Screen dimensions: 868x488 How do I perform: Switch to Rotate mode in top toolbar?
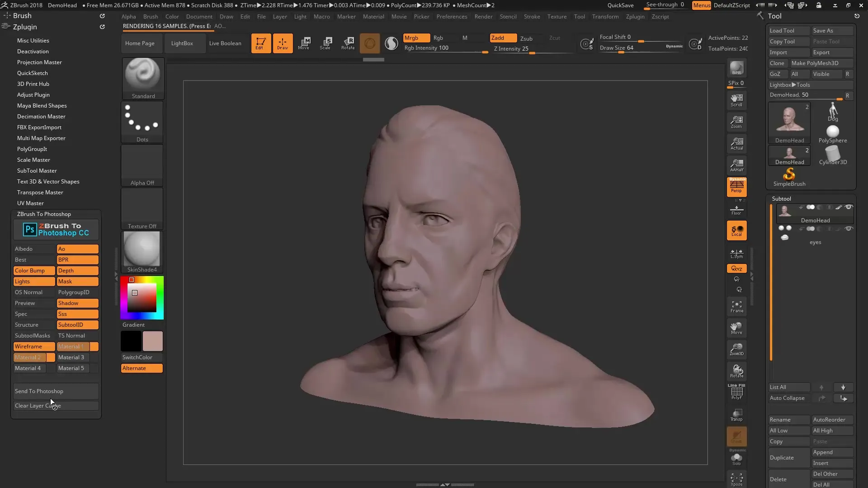[x=348, y=43]
